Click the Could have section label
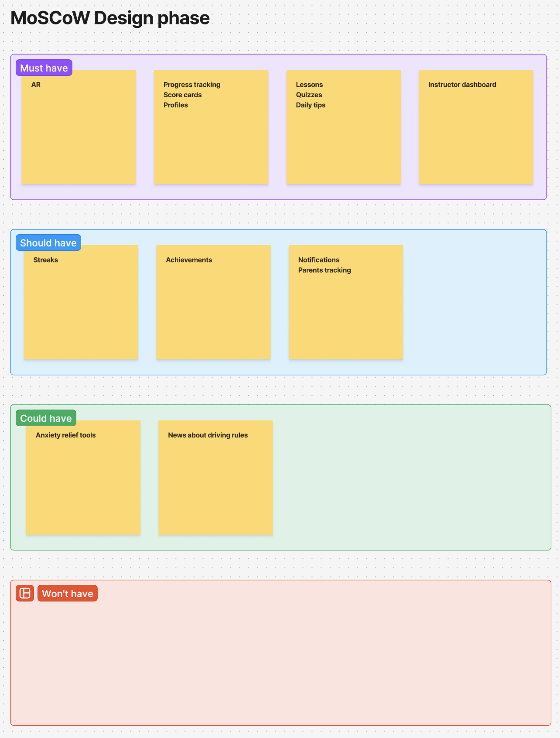 pos(46,418)
